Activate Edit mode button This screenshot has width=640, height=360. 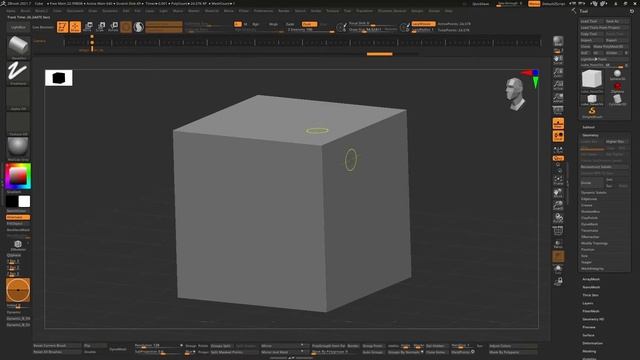[62, 27]
